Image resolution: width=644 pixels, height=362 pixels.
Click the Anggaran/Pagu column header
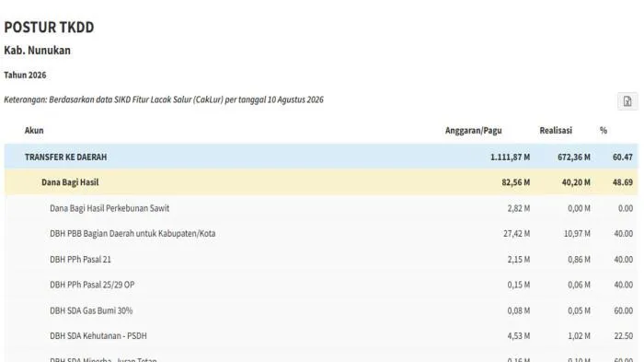pos(473,131)
